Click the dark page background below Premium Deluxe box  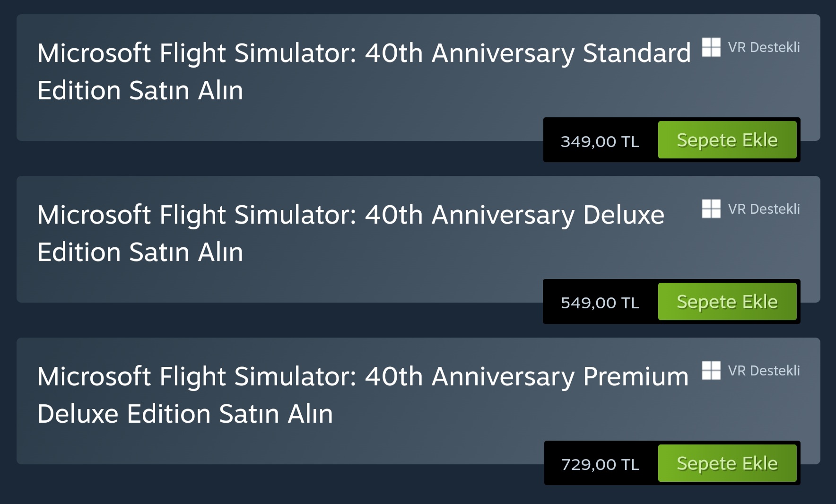click(x=284, y=485)
